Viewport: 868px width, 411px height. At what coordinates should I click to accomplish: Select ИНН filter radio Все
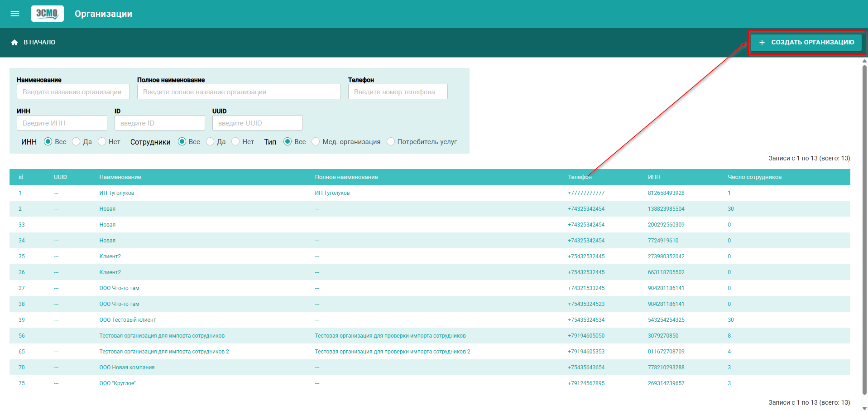(48, 141)
